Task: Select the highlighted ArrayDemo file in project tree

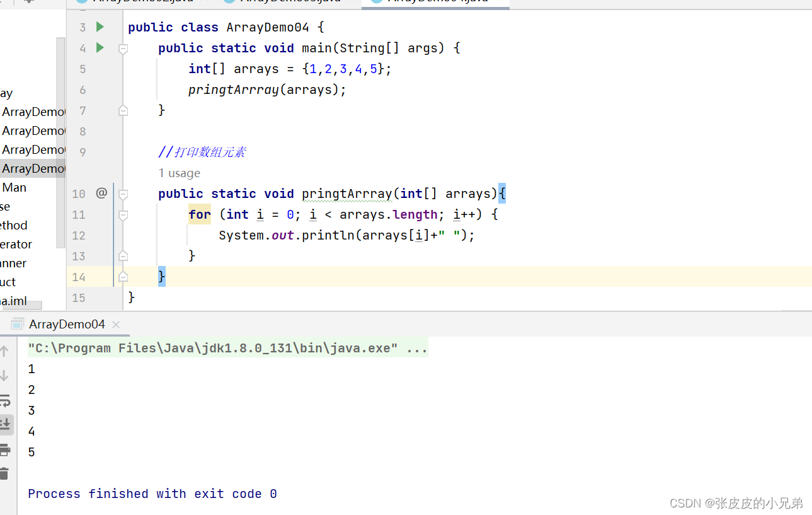Action: tap(33, 168)
